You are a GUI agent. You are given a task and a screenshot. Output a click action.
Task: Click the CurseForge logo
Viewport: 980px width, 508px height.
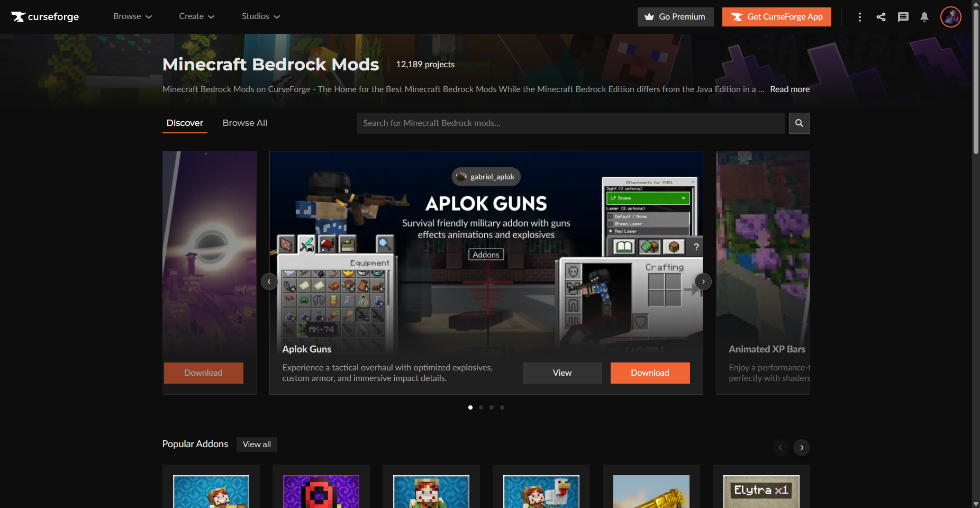[x=45, y=17]
